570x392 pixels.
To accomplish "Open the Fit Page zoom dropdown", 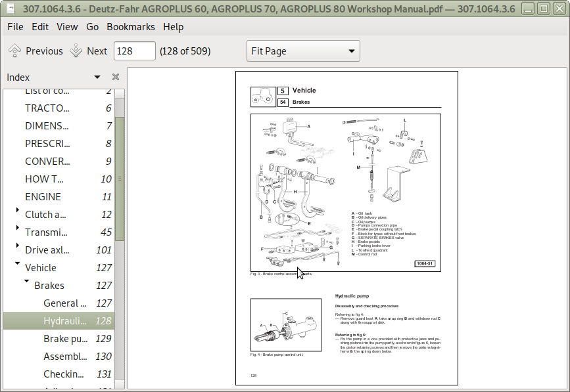I will (303, 51).
